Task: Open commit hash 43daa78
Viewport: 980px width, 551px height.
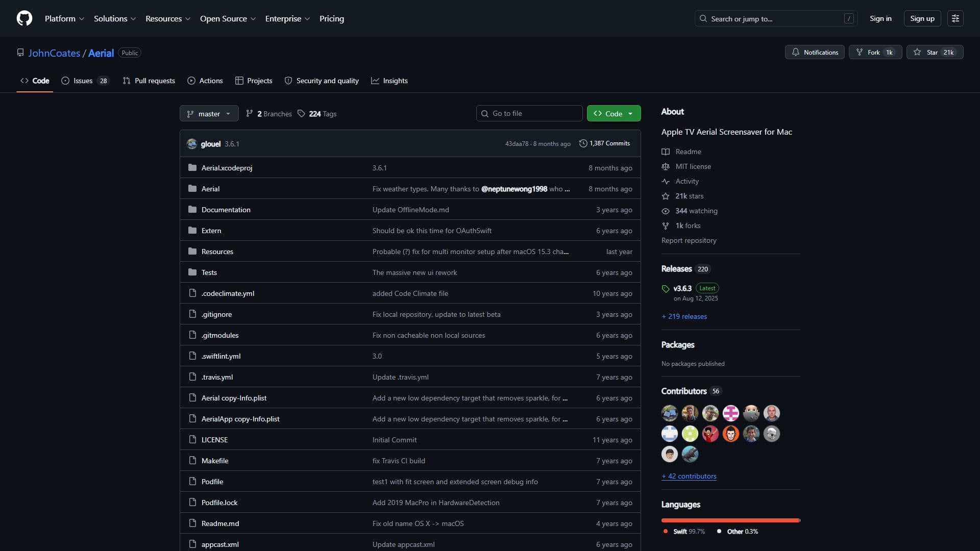Action: pos(517,144)
